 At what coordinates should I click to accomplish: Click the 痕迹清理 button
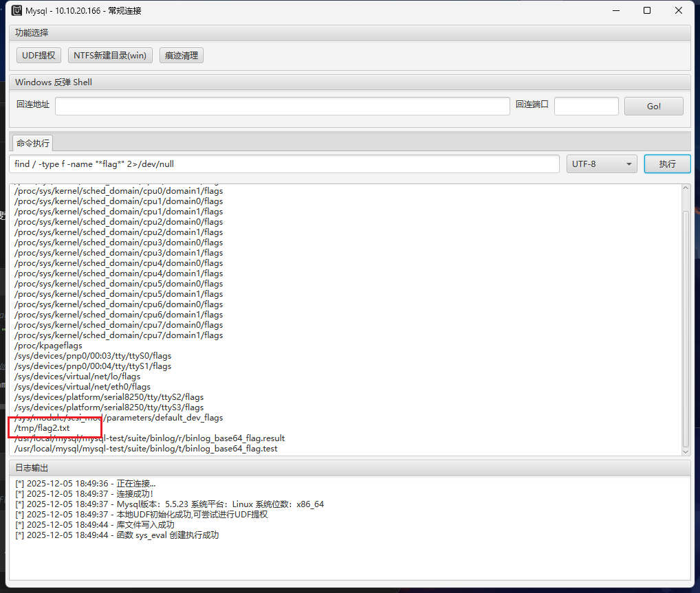pyautogui.click(x=182, y=56)
